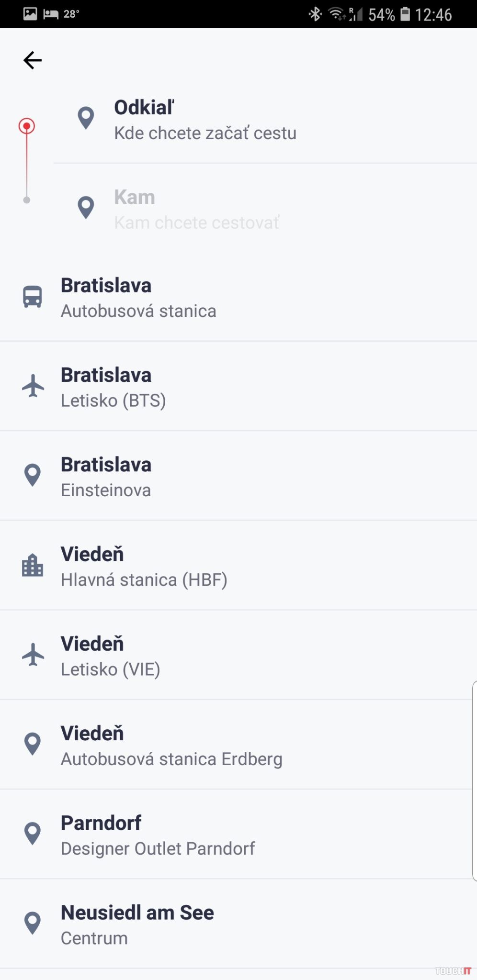
Task: Click the pin icon beside Neusiedl am See
Action: coord(33,923)
